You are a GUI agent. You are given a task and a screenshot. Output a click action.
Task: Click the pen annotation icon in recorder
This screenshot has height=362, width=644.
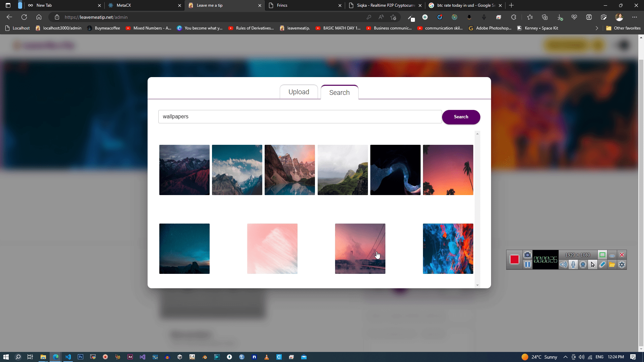pos(602,264)
